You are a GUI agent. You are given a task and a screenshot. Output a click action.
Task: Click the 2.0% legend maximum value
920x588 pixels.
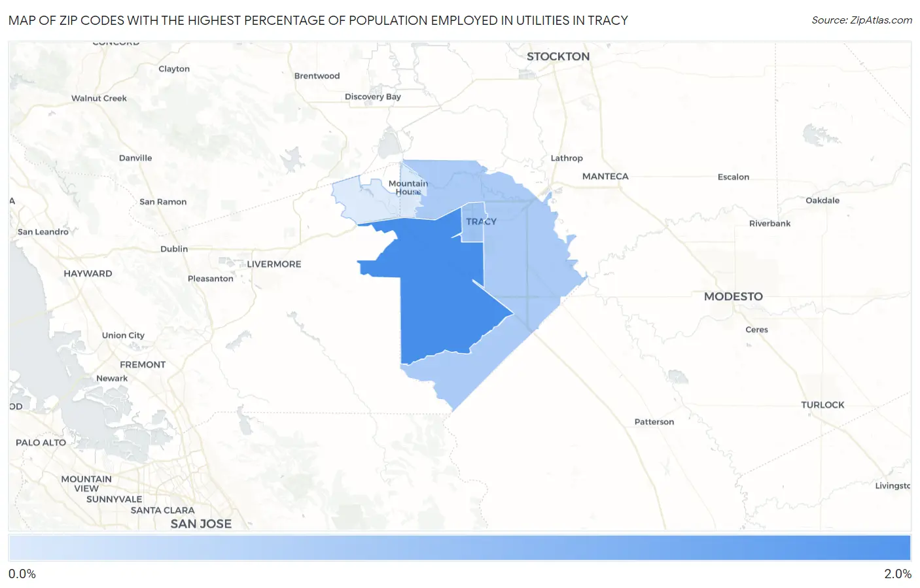click(x=898, y=574)
